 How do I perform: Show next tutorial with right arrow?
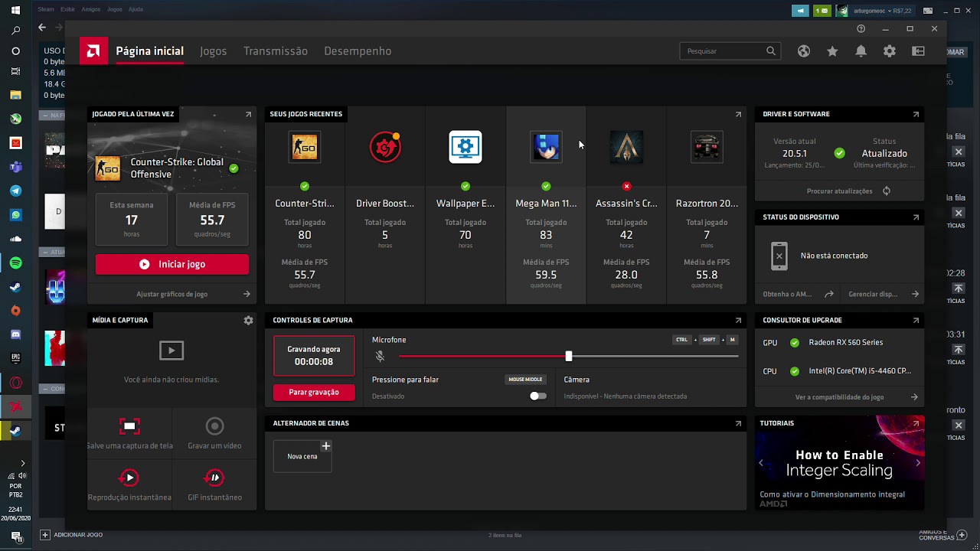point(918,463)
